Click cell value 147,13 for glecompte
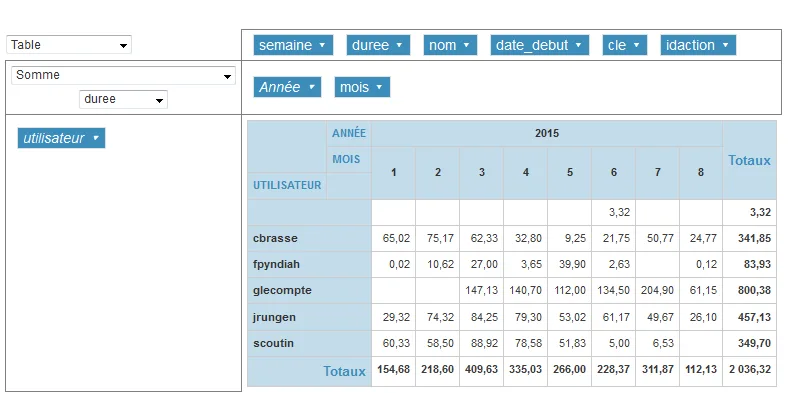790x393 pixels. point(481,291)
